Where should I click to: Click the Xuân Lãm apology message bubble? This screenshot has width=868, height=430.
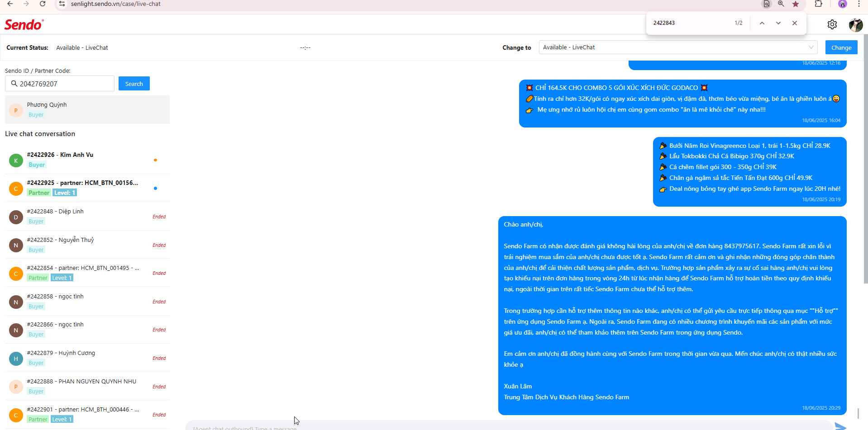click(x=672, y=316)
